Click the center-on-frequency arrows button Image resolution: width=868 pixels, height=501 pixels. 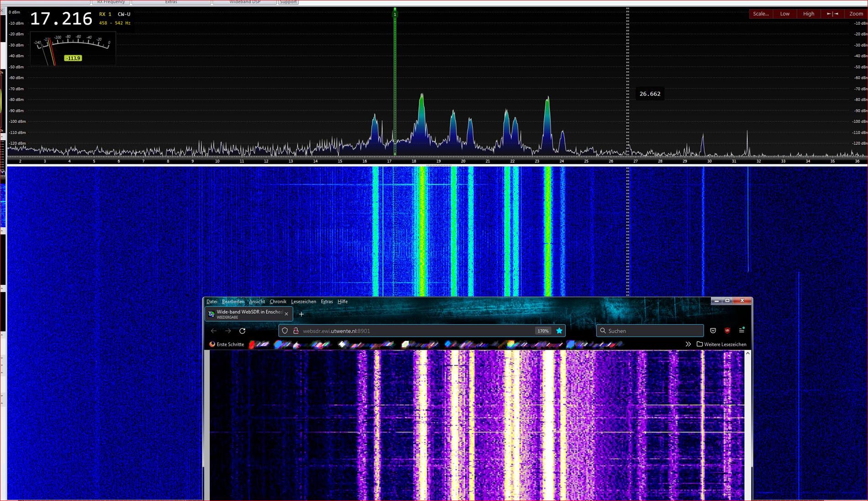click(832, 14)
